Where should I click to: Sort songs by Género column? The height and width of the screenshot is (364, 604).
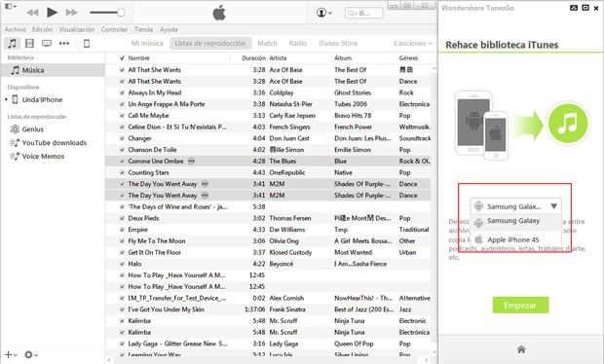coord(408,58)
